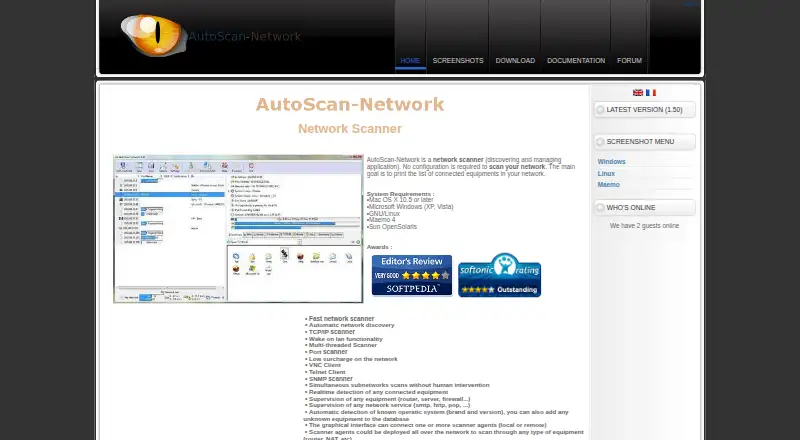Click the Latest Version (1.50) button
This screenshot has height=440, width=800.
click(x=644, y=110)
